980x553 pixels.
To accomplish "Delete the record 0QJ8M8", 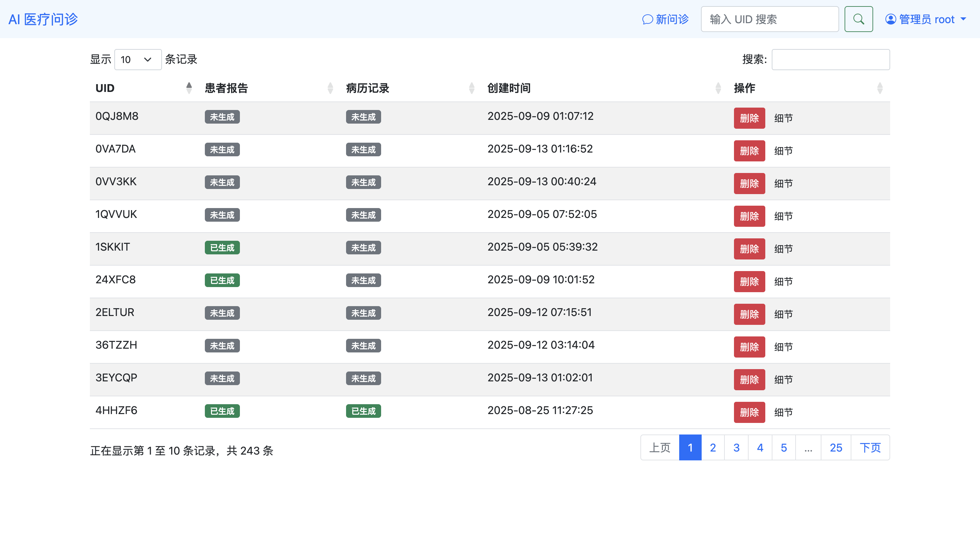I will [x=749, y=118].
